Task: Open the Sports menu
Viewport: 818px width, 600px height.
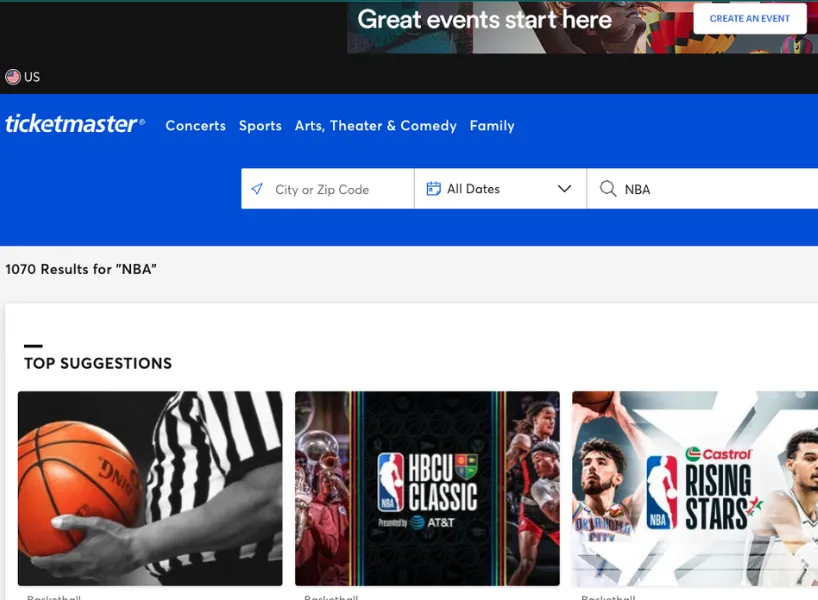Action: 260,126
